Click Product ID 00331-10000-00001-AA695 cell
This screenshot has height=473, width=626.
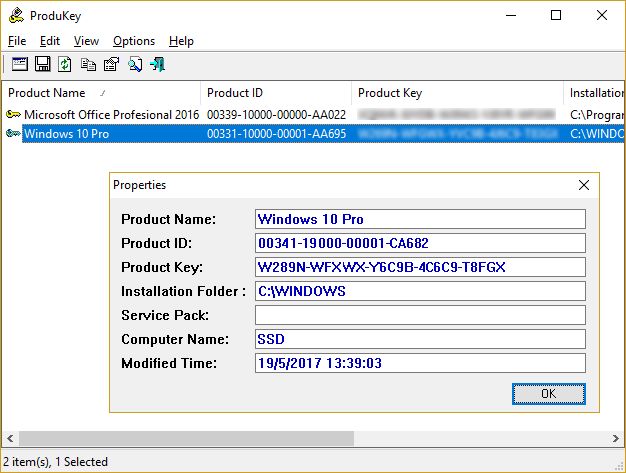click(276, 134)
